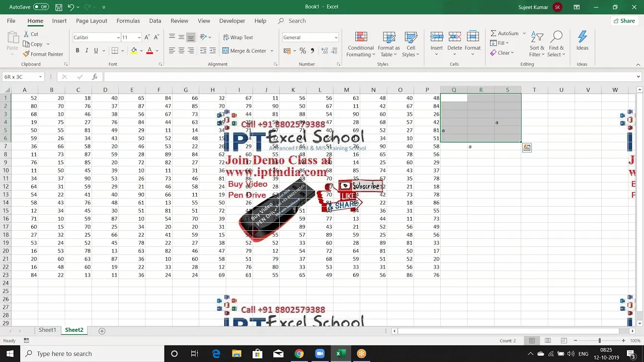Toggle Underline formatting
644x362 pixels.
96,51
